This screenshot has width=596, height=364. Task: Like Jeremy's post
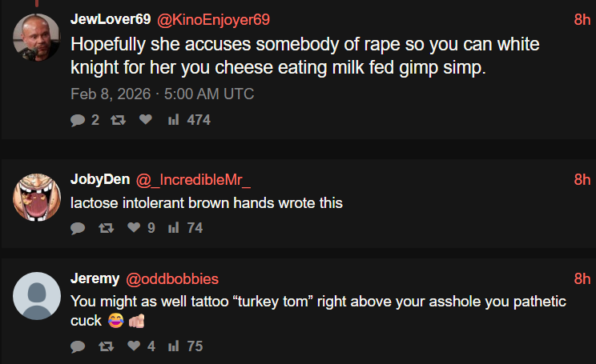pyautogui.click(x=134, y=346)
